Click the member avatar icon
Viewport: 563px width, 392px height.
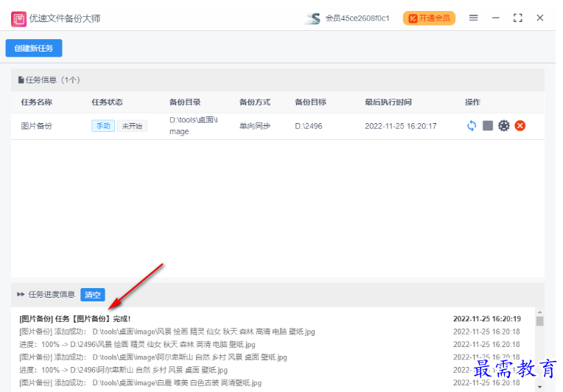[x=312, y=18]
